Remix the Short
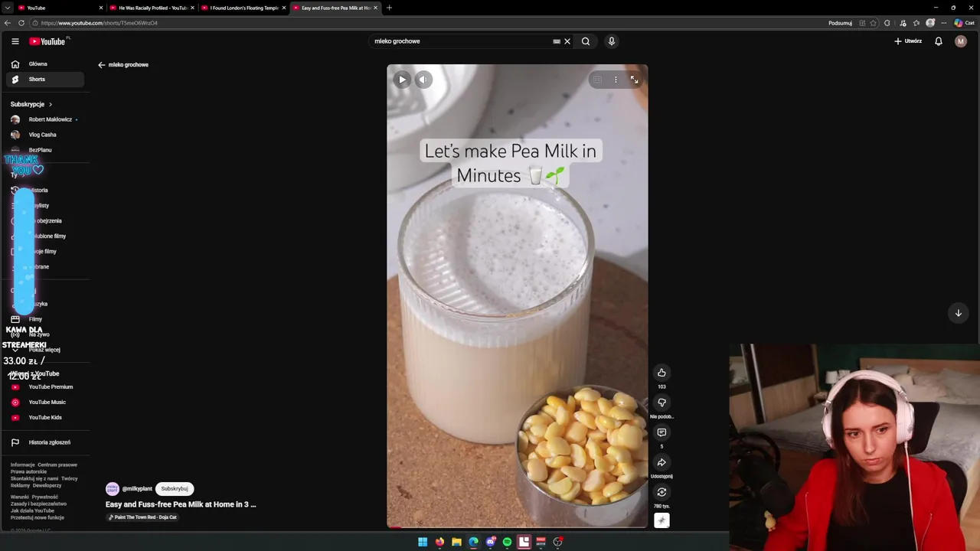 point(661,492)
